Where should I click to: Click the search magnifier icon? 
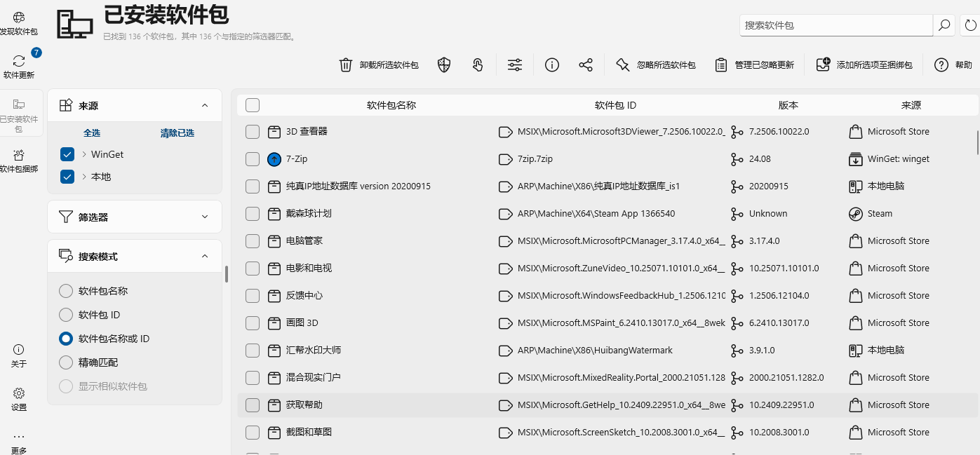point(944,25)
